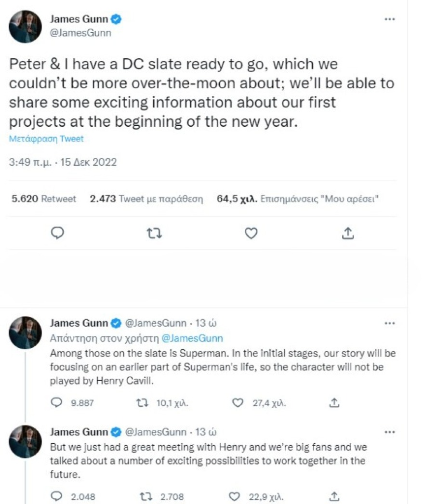Viewport: 424px width, 504px height.
Task: Open more options on Superman reply
Action: point(389,323)
